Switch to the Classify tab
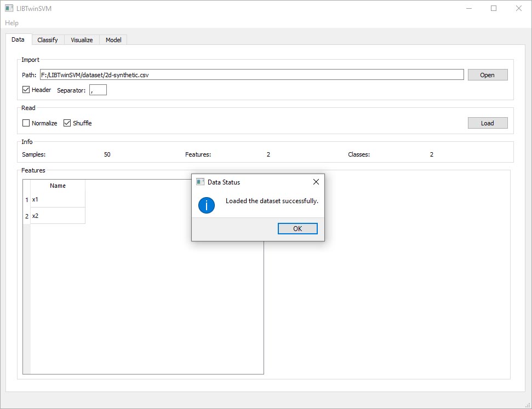532x409 pixels. tap(48, 39)
